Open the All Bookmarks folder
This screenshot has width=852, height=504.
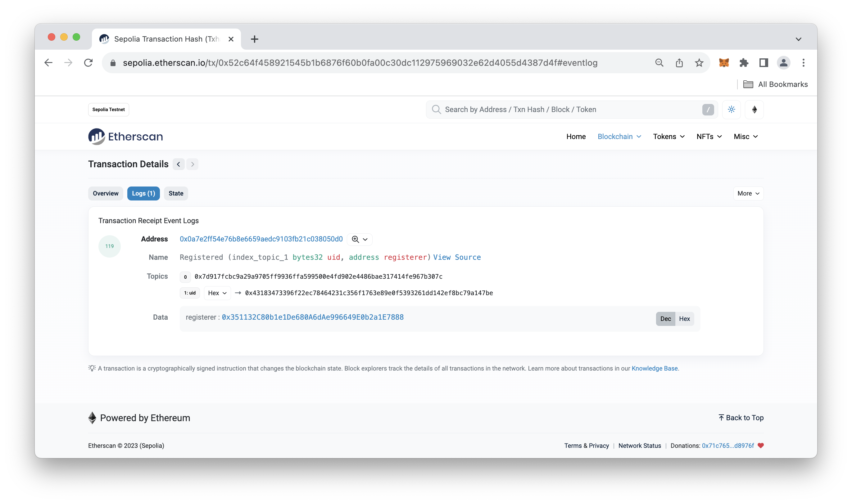775,84
